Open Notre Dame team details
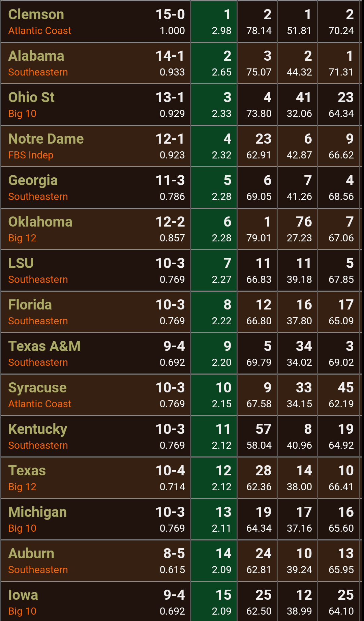 (x=181, y=146)
